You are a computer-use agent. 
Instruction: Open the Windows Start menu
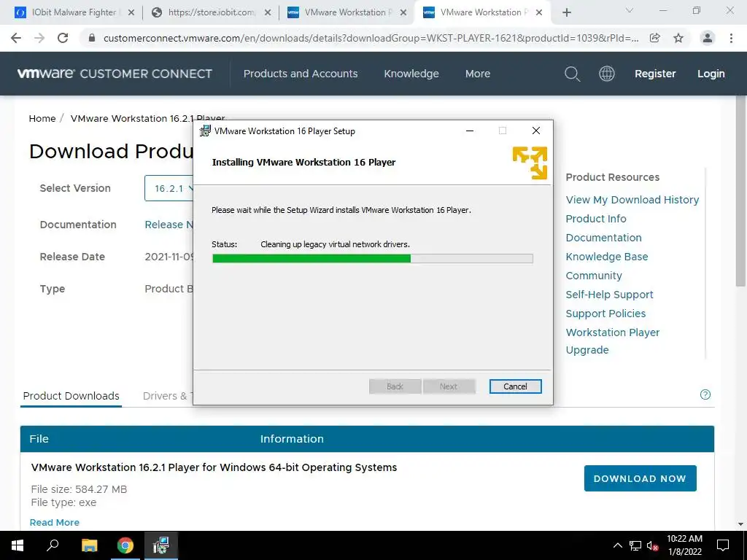18,545
